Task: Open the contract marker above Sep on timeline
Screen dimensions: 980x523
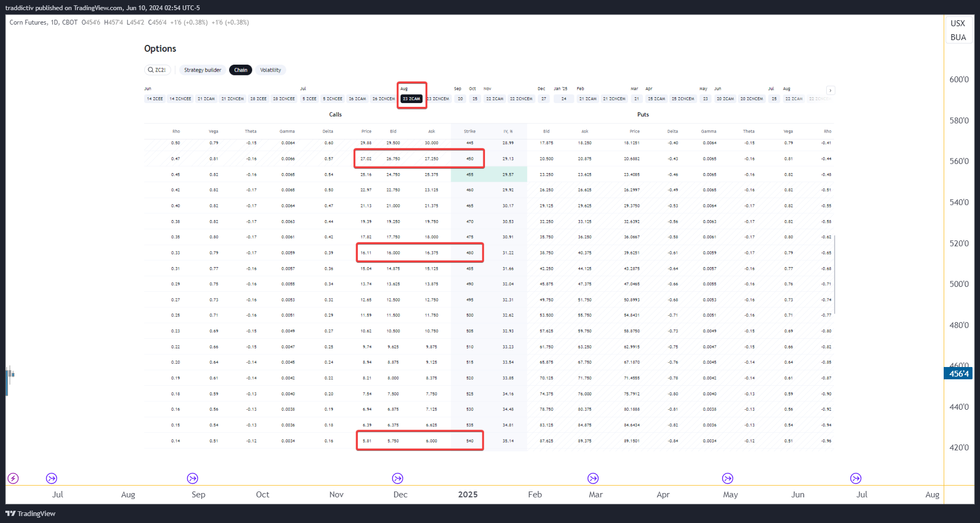Action: tap(193, 478)
